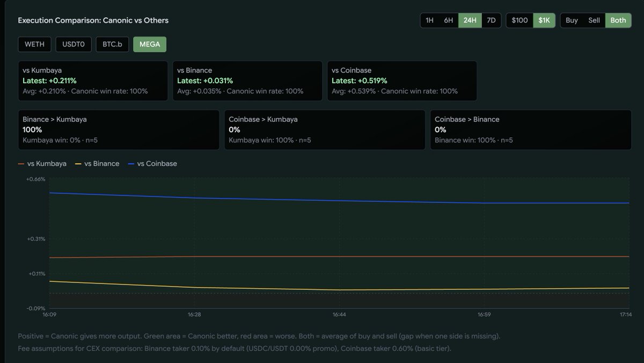Click the 16:59 x-axis time label

tap(484, 315)
